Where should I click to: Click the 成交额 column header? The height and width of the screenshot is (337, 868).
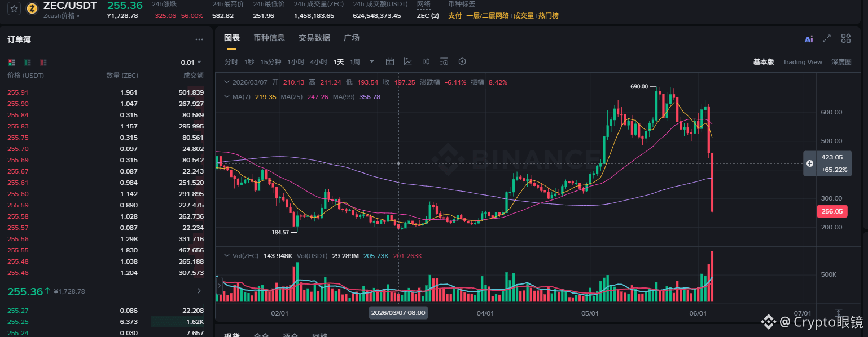[194, 76]
